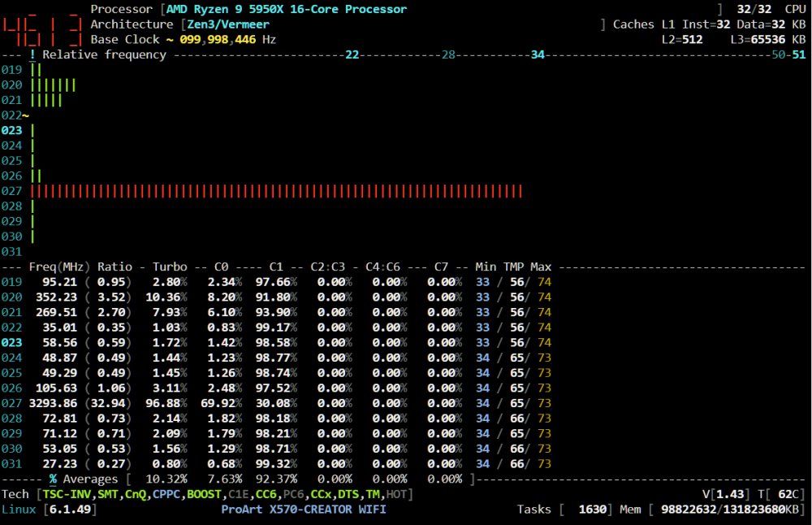Select highlighted core 023 in the table
The image size is (812, 525).
[x=12, y=343]
